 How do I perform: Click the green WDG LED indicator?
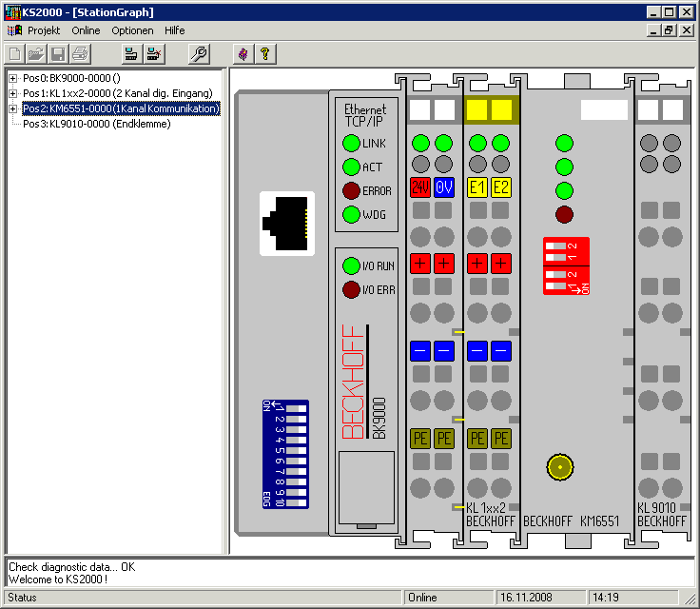point(351,214)
